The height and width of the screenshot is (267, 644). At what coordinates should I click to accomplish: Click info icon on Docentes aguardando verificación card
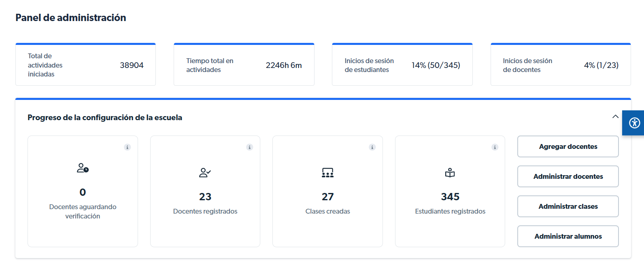(127, 147)
